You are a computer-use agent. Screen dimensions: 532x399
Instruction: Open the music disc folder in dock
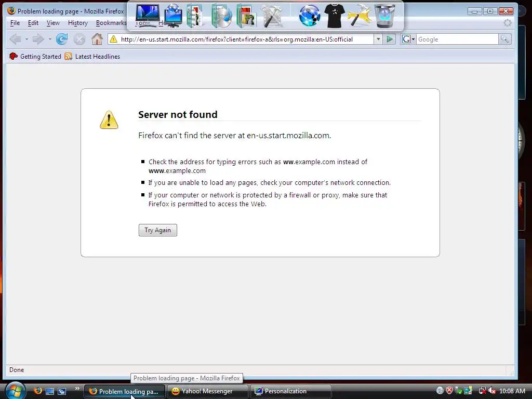pos(221,16)
